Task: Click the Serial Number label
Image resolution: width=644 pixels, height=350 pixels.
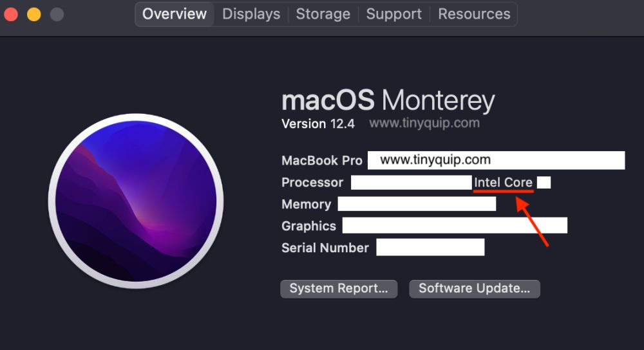Action: pyautogui.click(x=325, y=248)
